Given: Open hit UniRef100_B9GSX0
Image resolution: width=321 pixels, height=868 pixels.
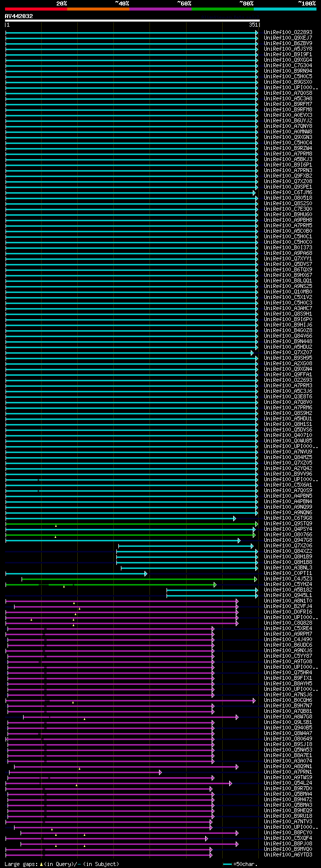Looking at the screenshot, I should [x=288, y=82].
